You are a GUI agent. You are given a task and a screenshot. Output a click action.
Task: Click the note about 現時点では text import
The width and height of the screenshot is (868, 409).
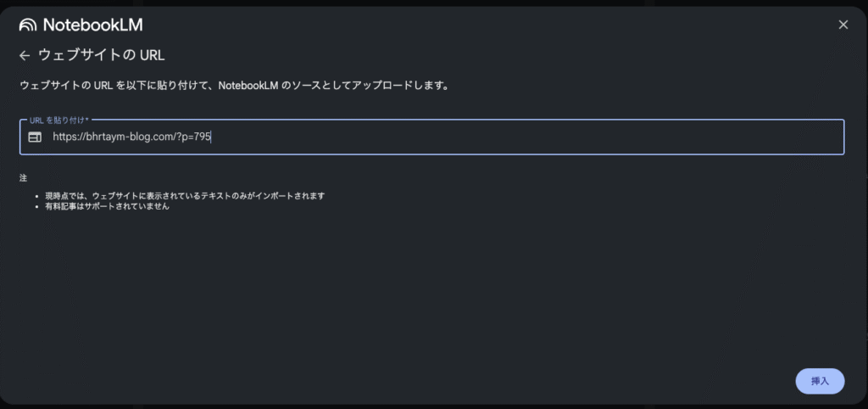click(x=185, y=196)
